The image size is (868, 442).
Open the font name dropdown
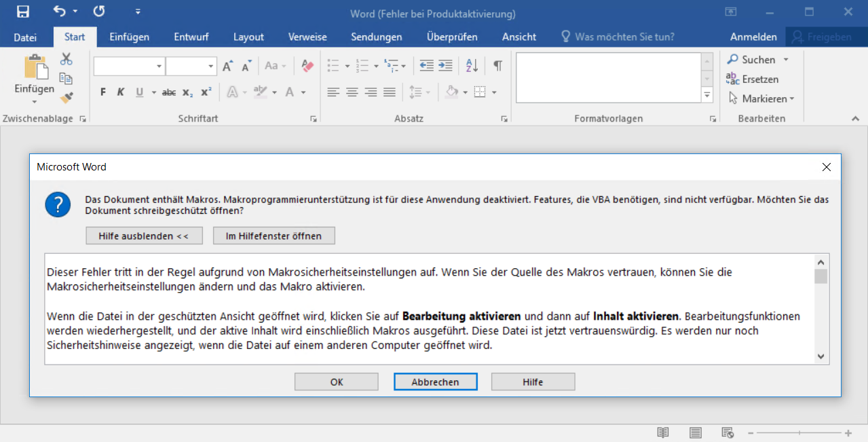[159, 66]
